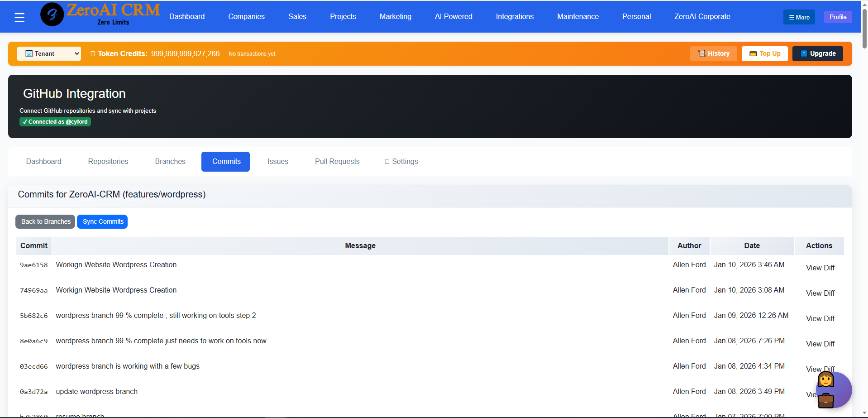Open the Settings tab with gear icon
Viewport: 868px width, 418px height.
401,162
